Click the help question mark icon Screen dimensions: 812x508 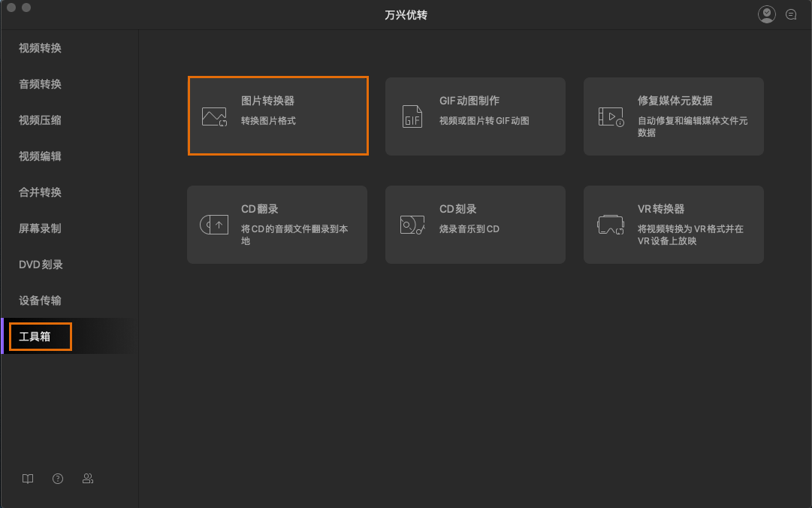tap(57, 479)
